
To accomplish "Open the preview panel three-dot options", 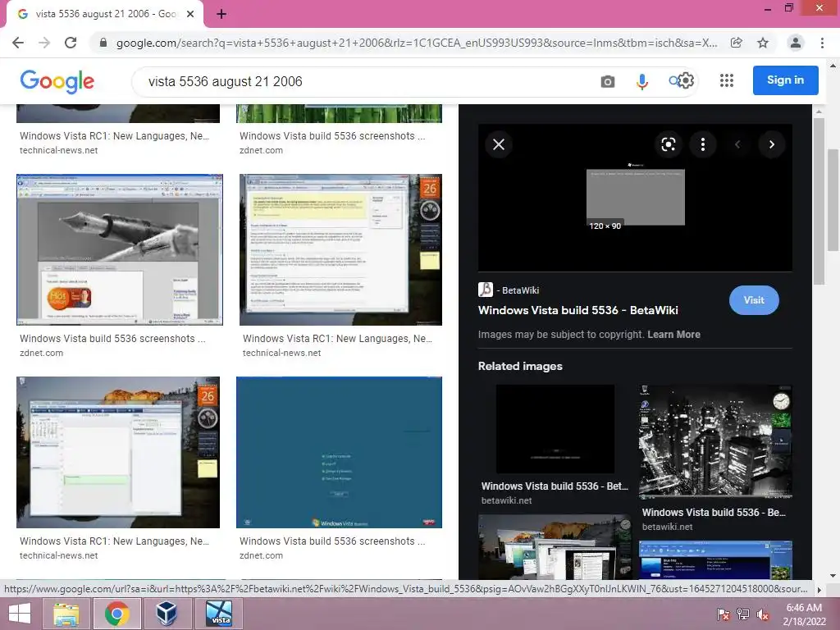I will [703, 144].
